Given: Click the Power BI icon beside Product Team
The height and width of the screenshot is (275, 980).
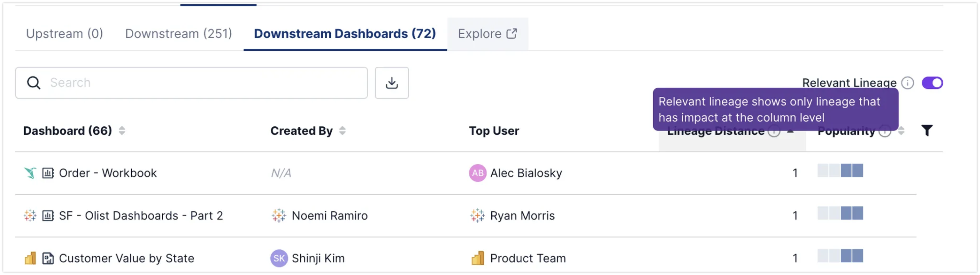Looking at the screenshot, I should click(478, 258).
